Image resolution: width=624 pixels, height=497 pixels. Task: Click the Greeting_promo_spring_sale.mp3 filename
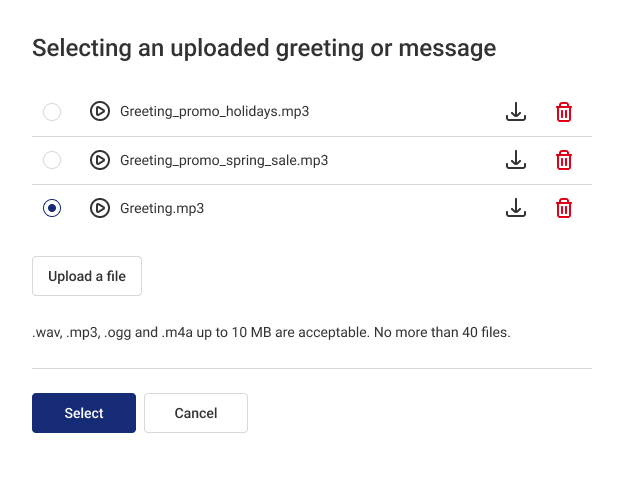224,160
